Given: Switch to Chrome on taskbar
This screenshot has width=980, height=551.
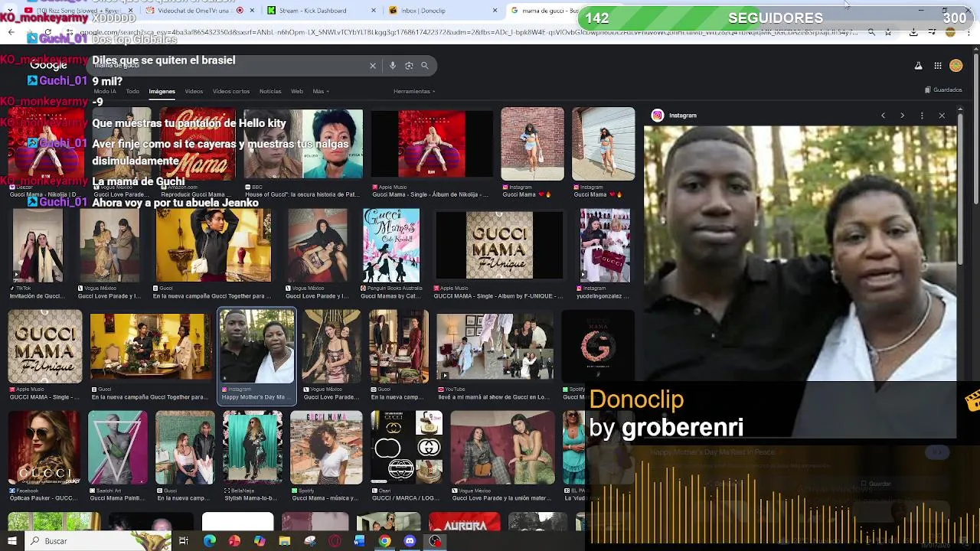Looking at the screenshot, I should [x=385, y=541].
